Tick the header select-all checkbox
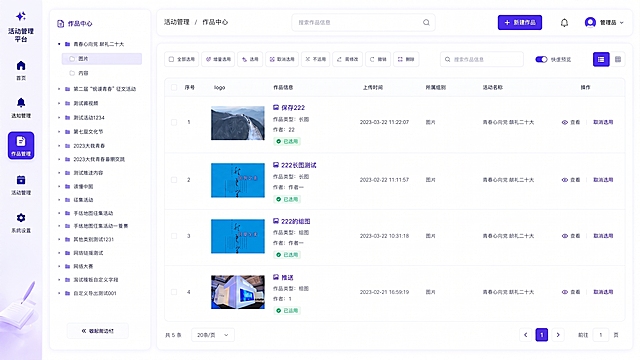The width and height of the screenshot is (640, 360). (x=174, y=87)
